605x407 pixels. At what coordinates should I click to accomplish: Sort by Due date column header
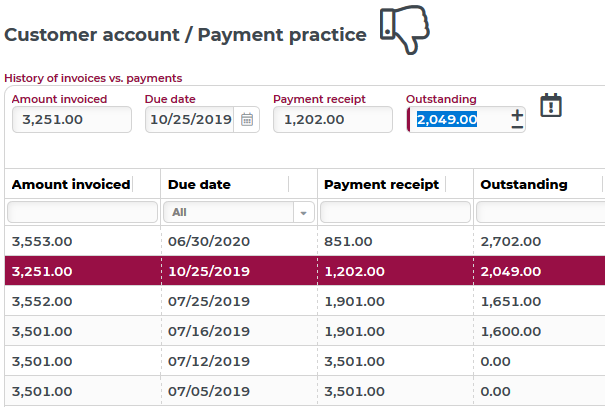click(199, 184)
